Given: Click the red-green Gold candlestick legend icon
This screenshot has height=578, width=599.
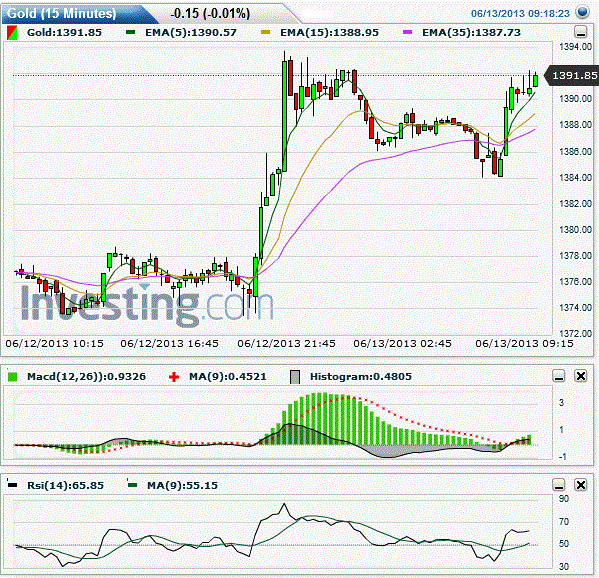Looking at the screenshot, I should [x=12, y=33].
